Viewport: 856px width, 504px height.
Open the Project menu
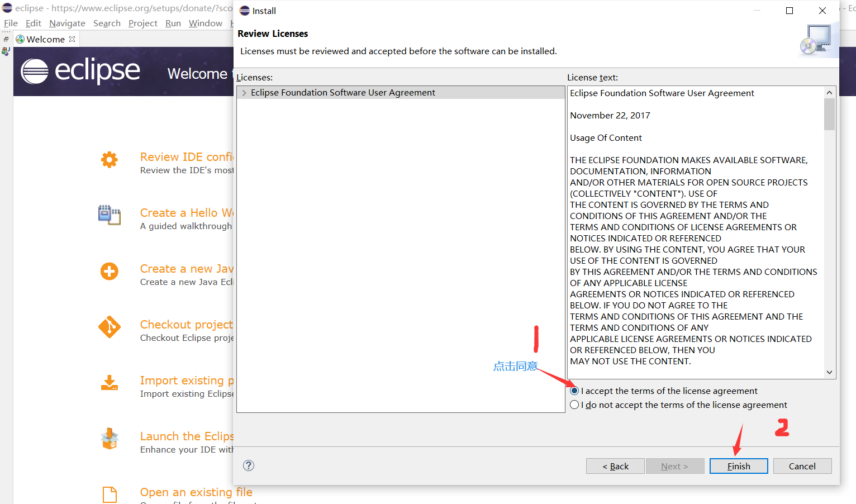click(x=143, y=23)
